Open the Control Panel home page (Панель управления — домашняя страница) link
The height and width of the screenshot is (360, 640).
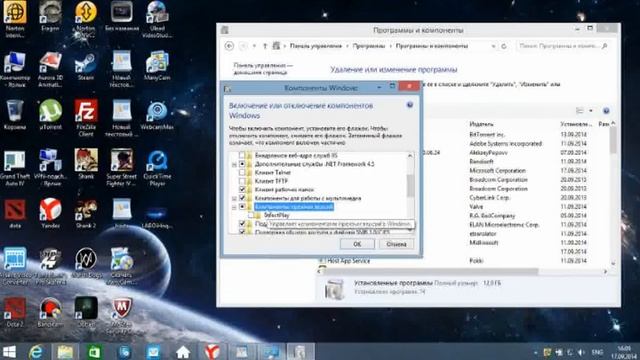[x=263, y=69]
